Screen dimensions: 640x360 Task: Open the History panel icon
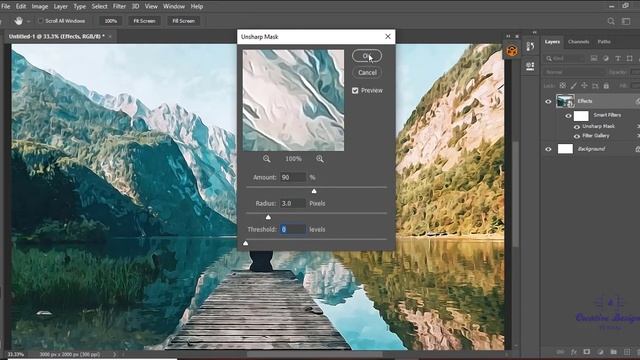pyautogui.click(x=530, y=47)
